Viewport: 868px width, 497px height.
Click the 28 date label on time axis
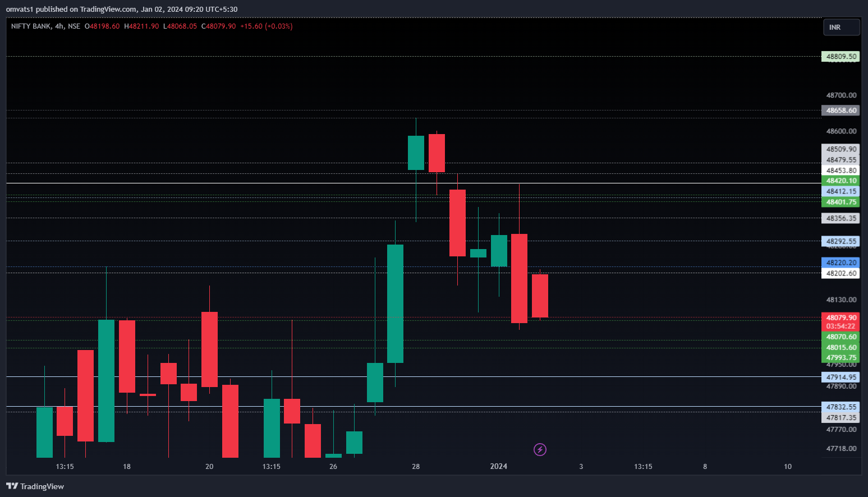[416, 467]
